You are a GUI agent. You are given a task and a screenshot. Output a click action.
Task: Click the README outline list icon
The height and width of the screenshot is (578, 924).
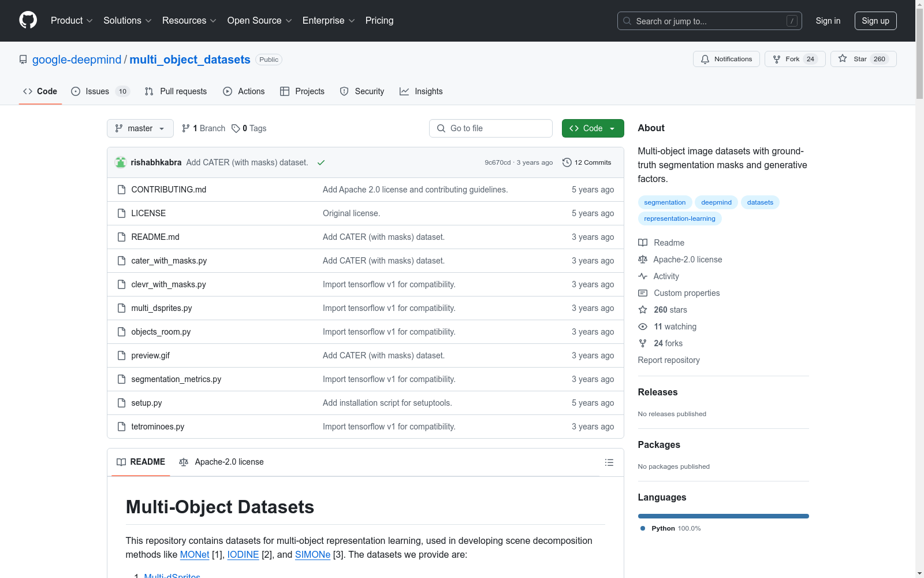tap(609, 462)
